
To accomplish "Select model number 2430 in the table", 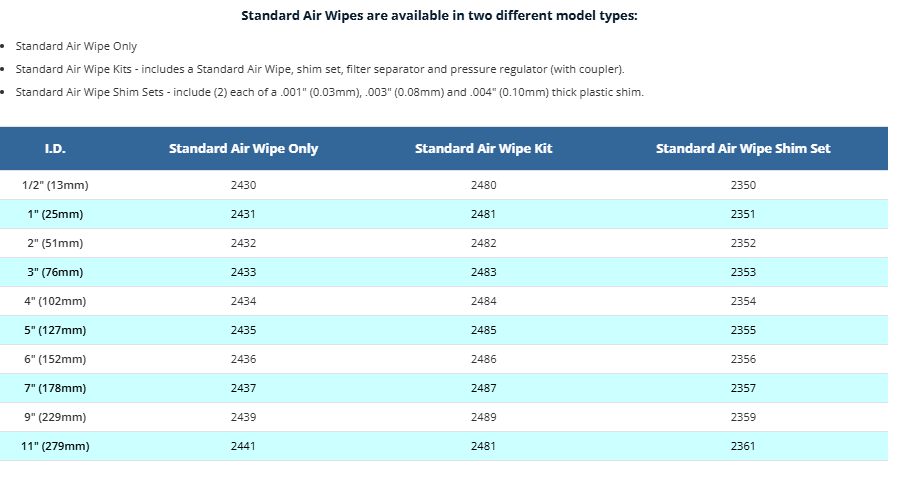I will 243,185.
